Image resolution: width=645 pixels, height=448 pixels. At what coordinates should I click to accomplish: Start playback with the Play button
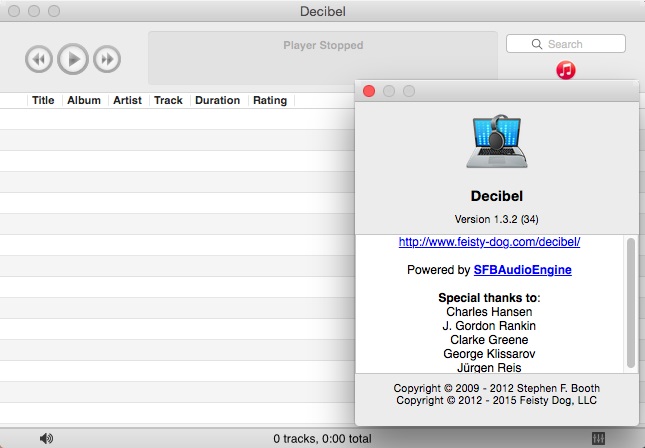click(73, 59)
